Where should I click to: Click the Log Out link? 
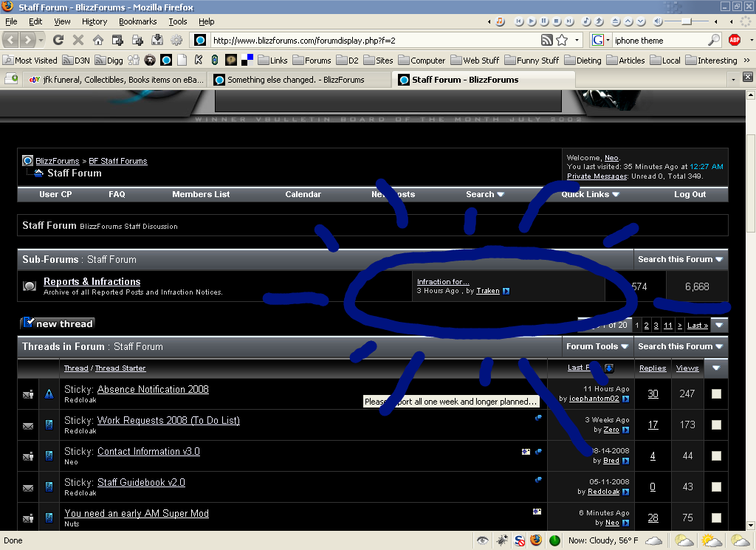click(690, 194)
